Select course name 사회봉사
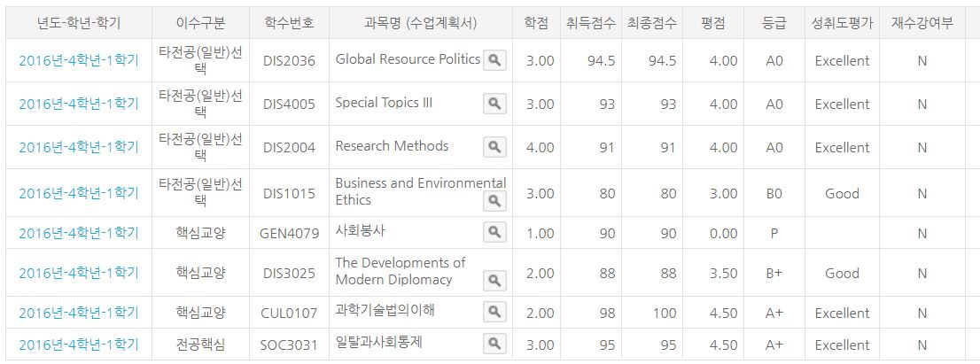 [361, 231]
